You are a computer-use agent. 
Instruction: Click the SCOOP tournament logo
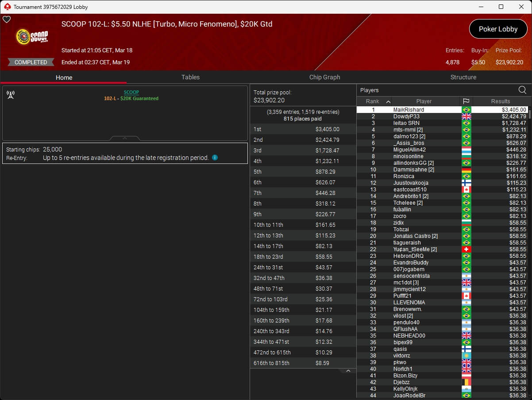[x=32, y=37]
